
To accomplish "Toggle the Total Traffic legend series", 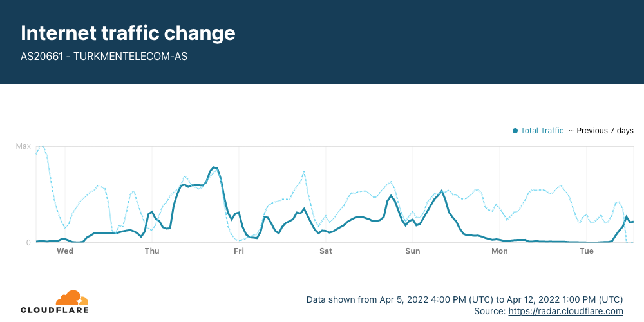I will coord(538,131).
